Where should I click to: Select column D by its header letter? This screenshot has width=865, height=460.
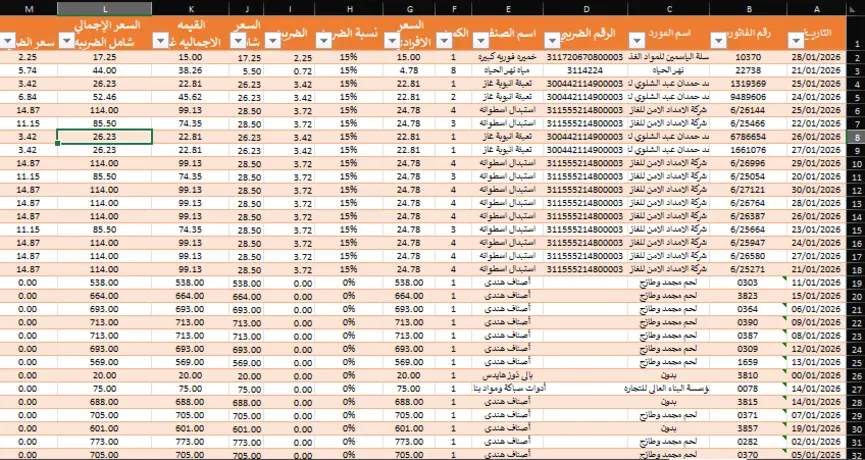click(585, 8)
